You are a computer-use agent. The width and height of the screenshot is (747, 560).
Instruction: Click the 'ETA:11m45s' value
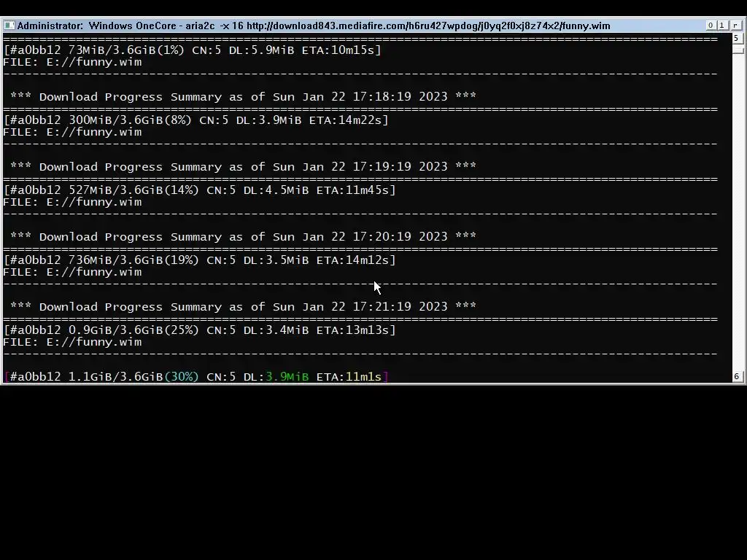[353, 190]
